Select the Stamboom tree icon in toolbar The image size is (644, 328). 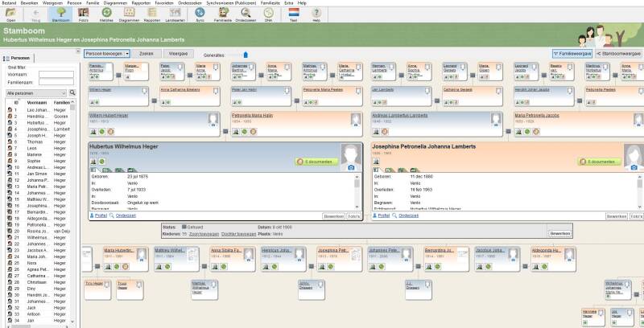[x=60, y=14]
